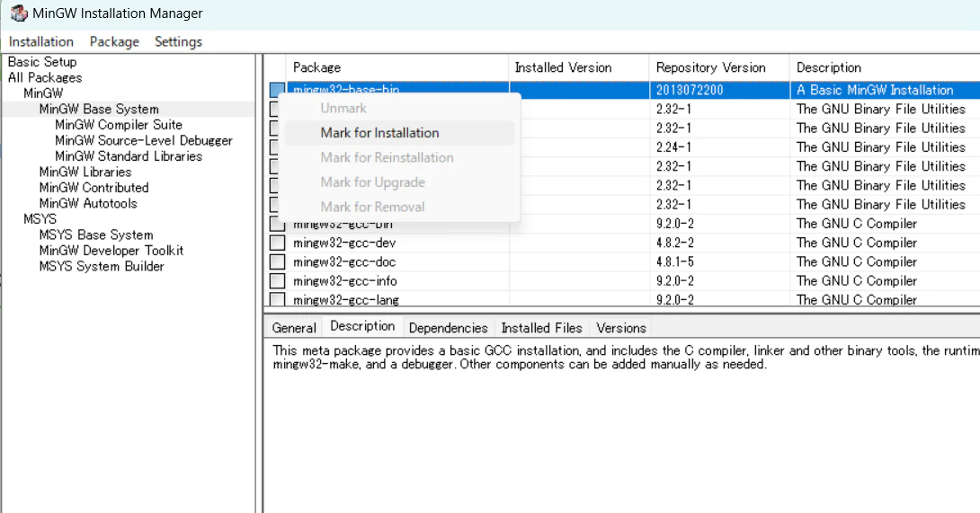
Task: Select MinGW Contributed category
Action: click(94, 188)
